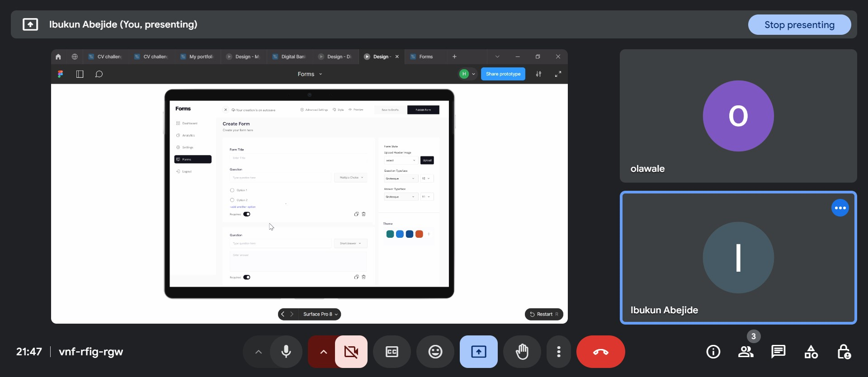Screen dimensions: 868x377
Task: Open the emoji reactions picker
Action: (x=435, y=352)
